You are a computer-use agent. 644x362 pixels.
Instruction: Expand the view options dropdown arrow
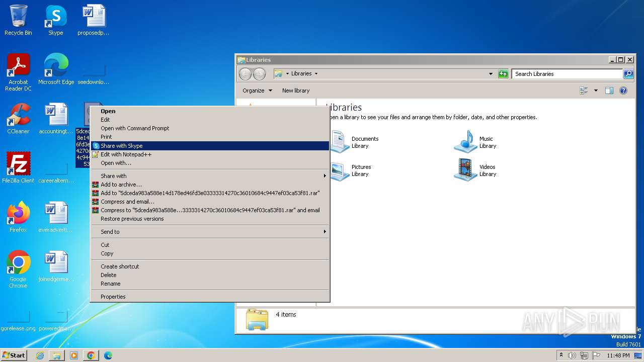coord(596,90)
